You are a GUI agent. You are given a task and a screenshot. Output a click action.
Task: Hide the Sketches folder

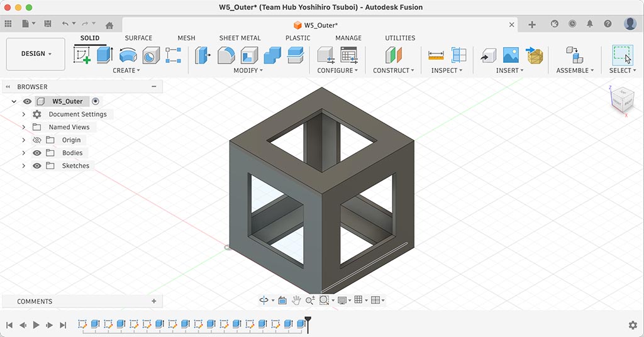tap(37, 166)
